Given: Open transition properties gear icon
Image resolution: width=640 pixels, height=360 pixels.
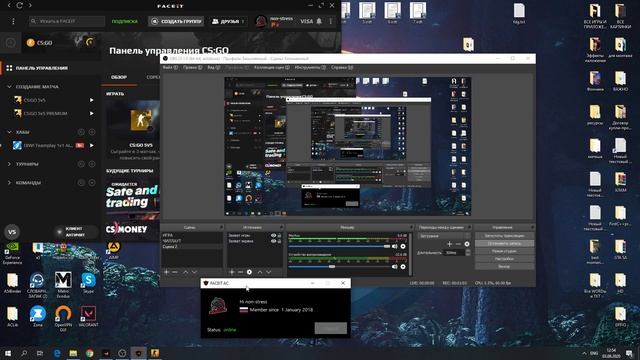Looking at the screenshot, I should [x=467, y=244].
